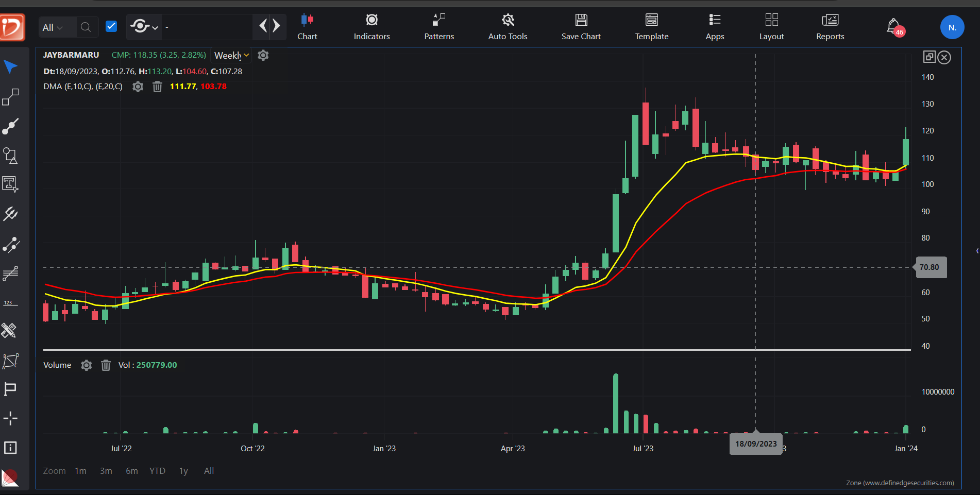Click Save Chart
980x495 pixels.
581,27
